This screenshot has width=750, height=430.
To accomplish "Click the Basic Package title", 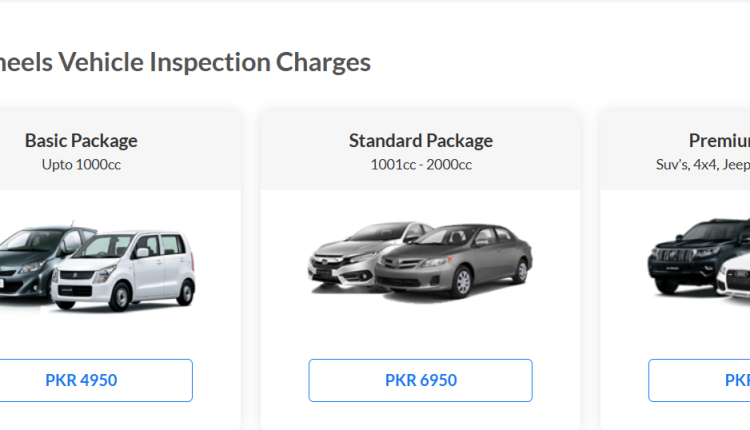I will click(81, 141).
